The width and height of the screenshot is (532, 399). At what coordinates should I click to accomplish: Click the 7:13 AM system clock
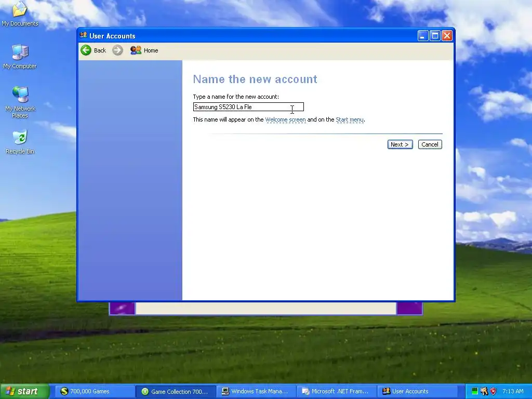tap(513, 391)
